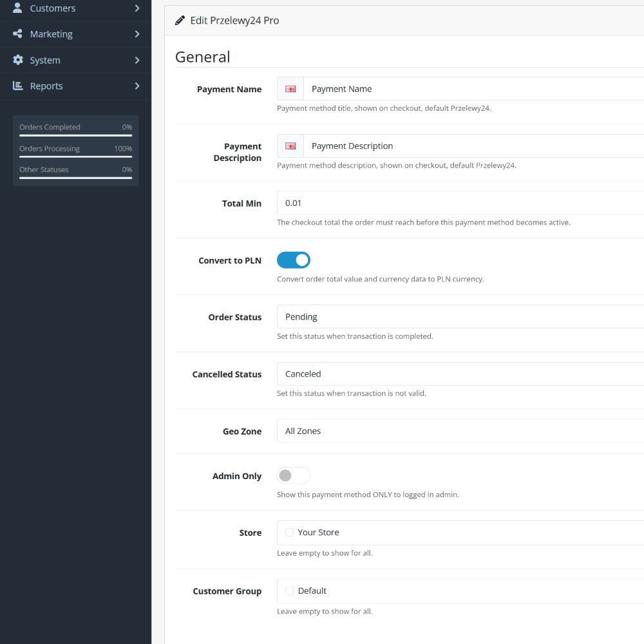
Task: Open the Reports sidebar menu
Action: pos(75,86)
